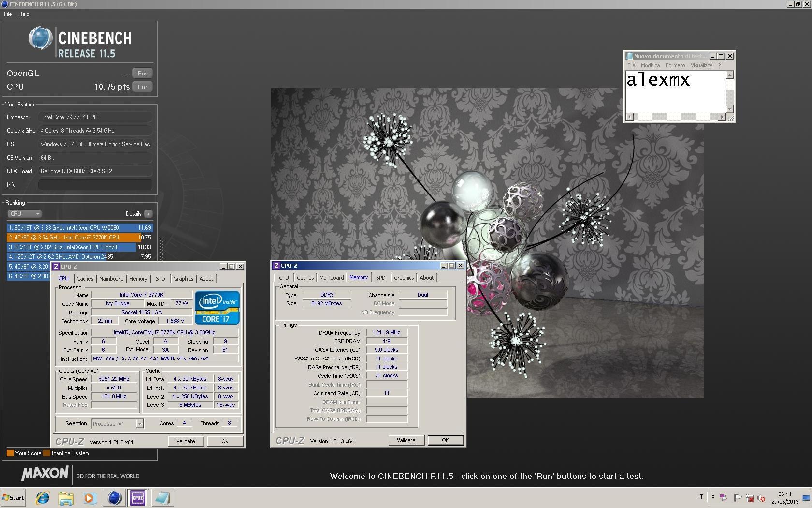The height and width of the screenshot is (508, 812).
Task: Switch to About tab in Memory CPU-Z window
Action: [x=427, y=278]
